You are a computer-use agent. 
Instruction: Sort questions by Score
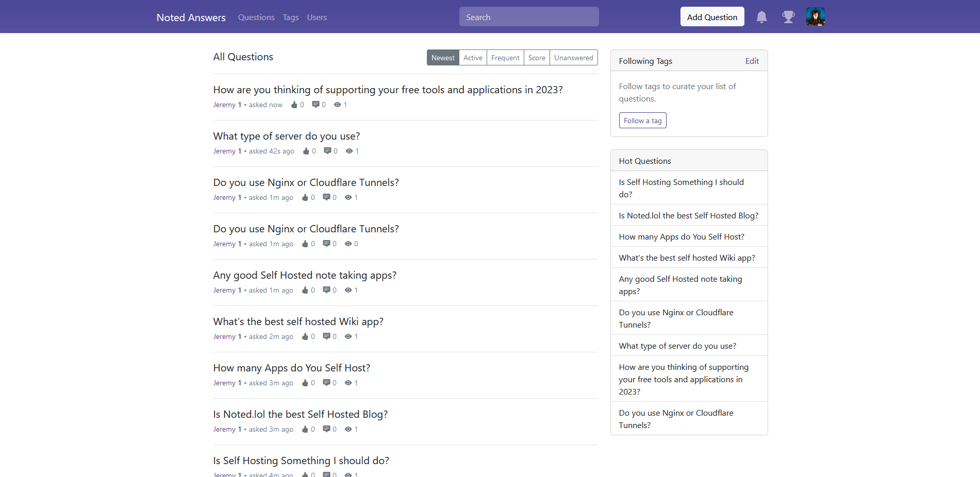537,58
